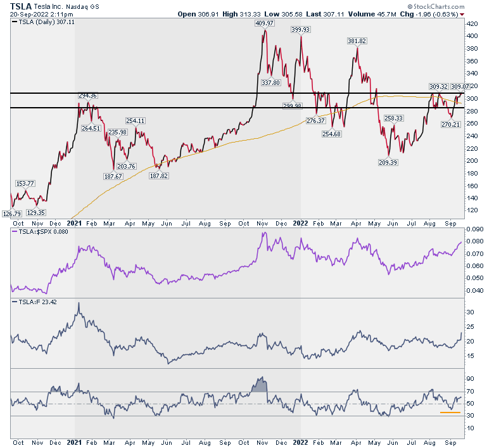Image resolution: width=494 pixels, height=448 pixels.
Task: Click the TSLA ticker symbol in header
Action: [21, 6]
